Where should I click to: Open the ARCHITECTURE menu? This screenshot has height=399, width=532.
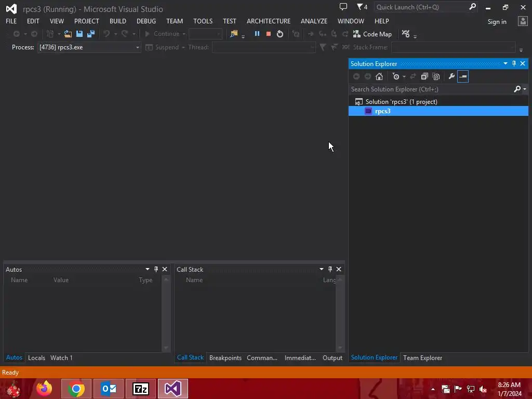(x=269, y=21)
